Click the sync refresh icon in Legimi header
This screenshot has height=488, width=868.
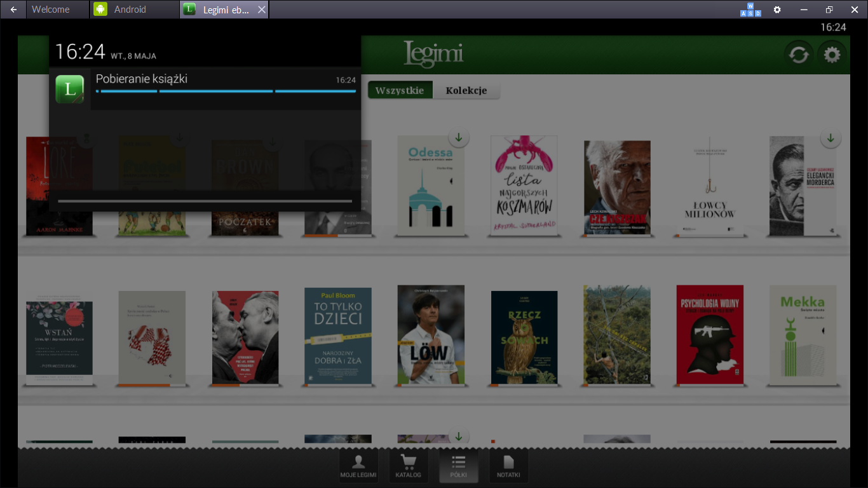(798, 55)
